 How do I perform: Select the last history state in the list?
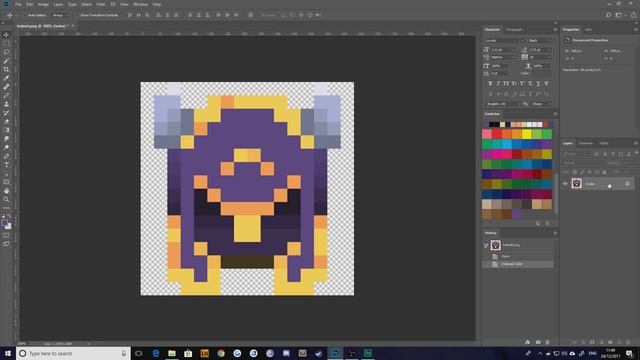[x=518, y=264]
